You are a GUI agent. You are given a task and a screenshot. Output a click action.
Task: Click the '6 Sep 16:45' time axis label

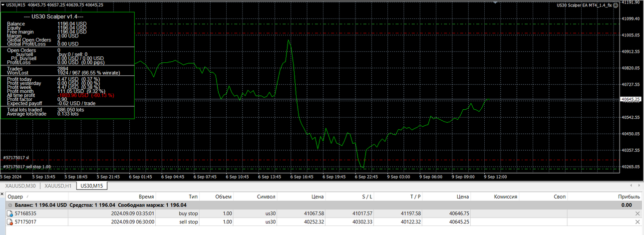click(303, 177)
